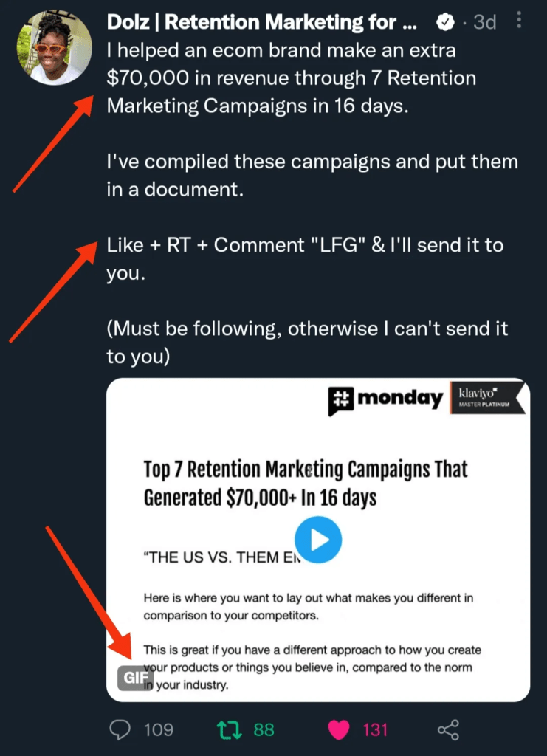
Task: Click the 'Must be following' note text
Action: [306, 329]
